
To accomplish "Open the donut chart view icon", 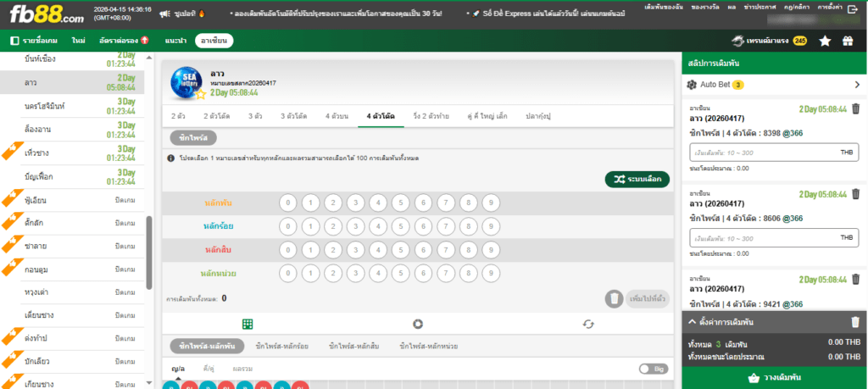I will [418, 325].
